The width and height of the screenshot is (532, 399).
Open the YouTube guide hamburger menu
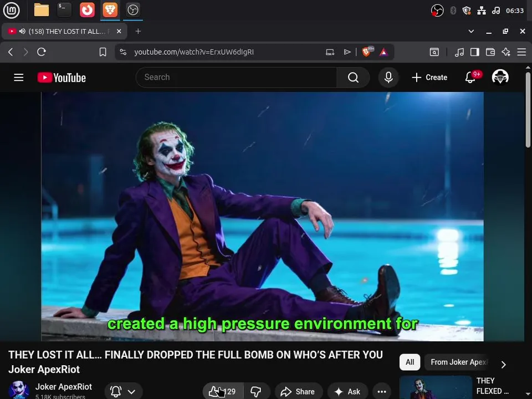click(x=19, y=78)
